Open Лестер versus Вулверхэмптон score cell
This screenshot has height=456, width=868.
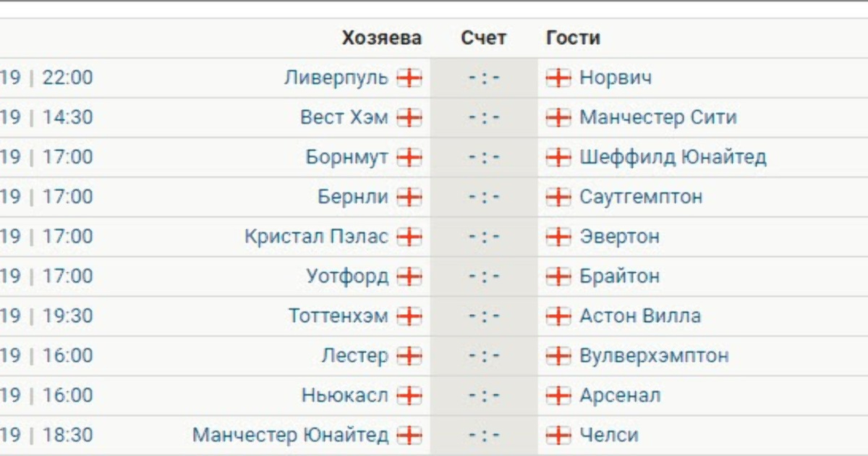click(x=484, y=356)
